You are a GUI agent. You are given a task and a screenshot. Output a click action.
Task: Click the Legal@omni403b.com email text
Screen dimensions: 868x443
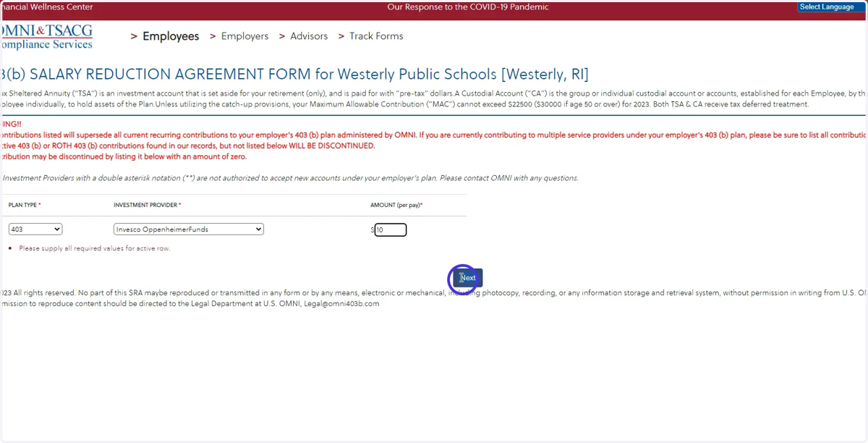point(341,304)
